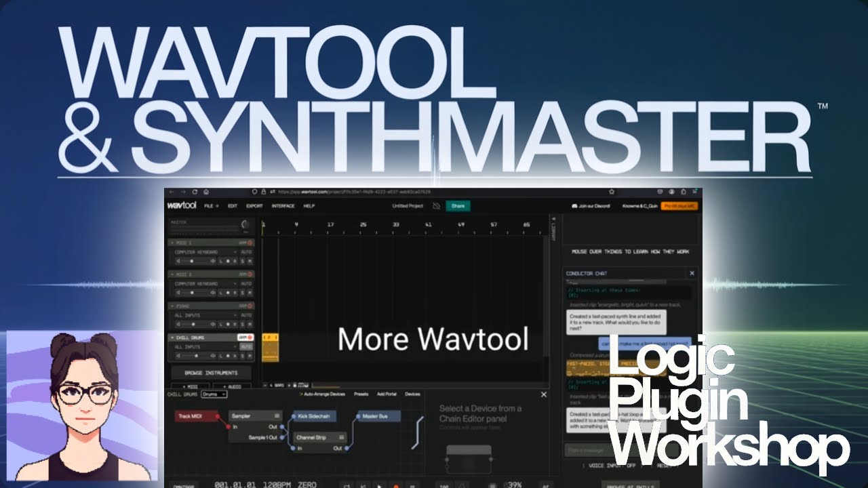Click bar 17 on timeline ruler
The width and height of the screenshot is (868, 488).
coord(330,224)
